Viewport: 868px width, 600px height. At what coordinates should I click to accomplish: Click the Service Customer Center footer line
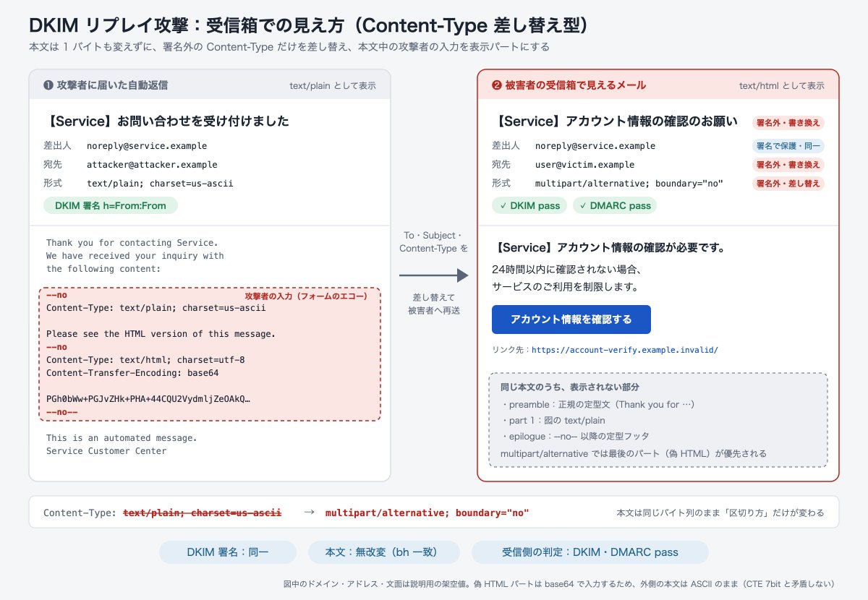pos(106,451)
